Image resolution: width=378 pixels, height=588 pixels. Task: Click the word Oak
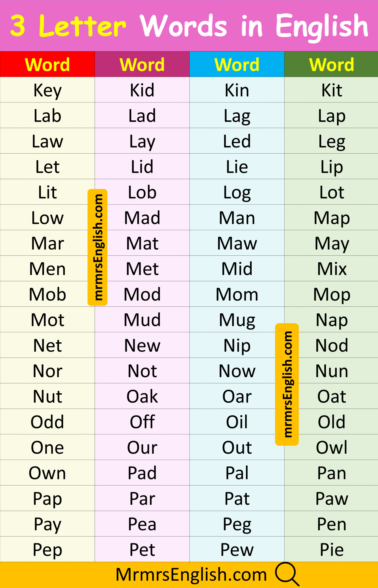pos(142,396)
